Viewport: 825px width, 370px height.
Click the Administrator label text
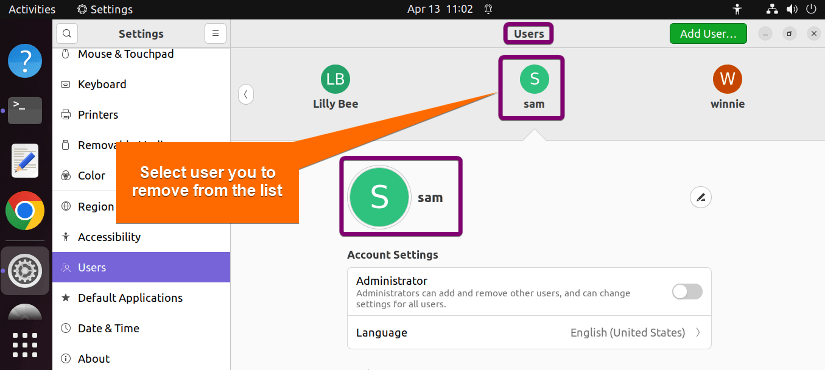tap(391, 281)
